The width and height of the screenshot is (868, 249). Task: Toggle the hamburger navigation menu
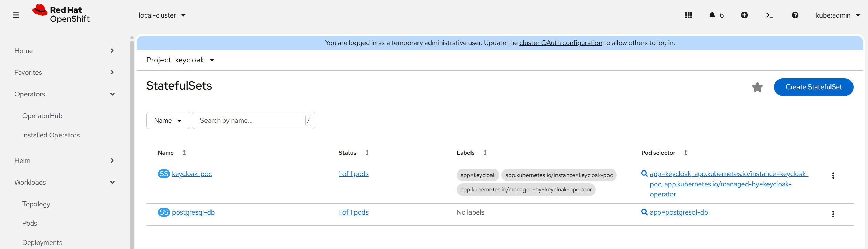coord(16,15)
